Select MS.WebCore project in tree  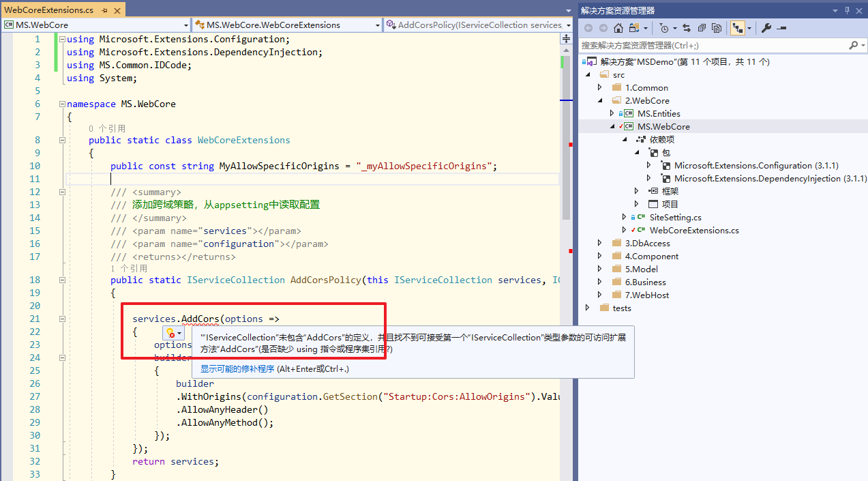[x=663, y=126]
